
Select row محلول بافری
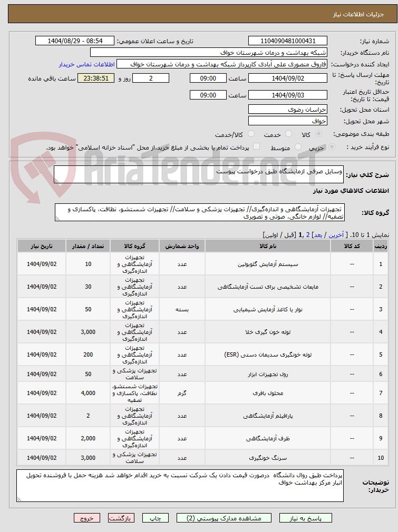[x=202, y=393]
